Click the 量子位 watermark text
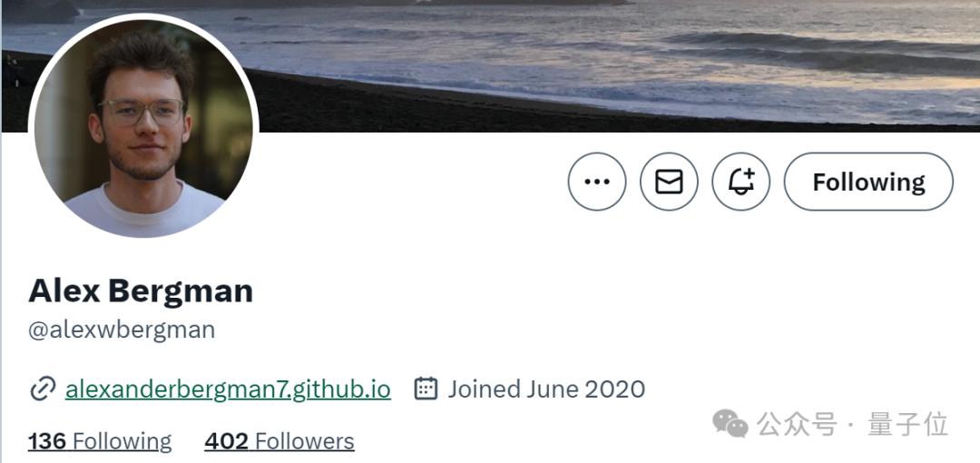Image resolution: width=980 pixels, height=463 pixels. (908, 425)
